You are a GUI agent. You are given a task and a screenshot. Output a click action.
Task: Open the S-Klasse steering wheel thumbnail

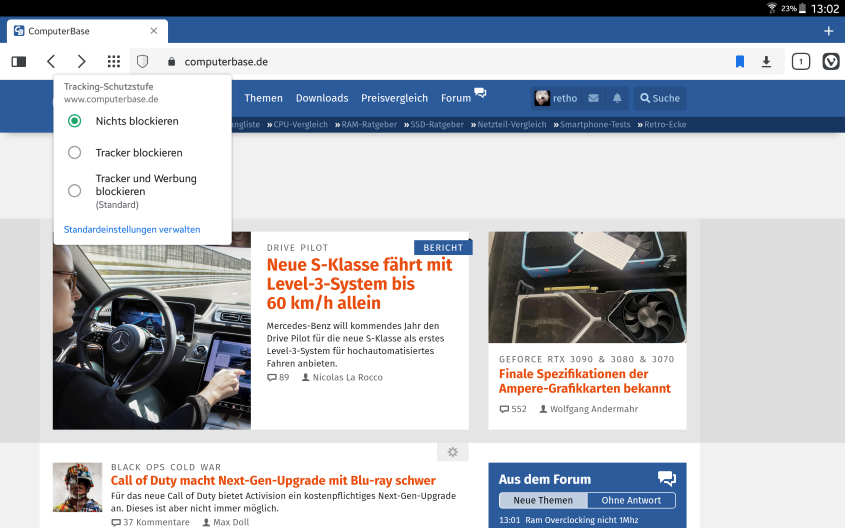[x=152, y=337]
